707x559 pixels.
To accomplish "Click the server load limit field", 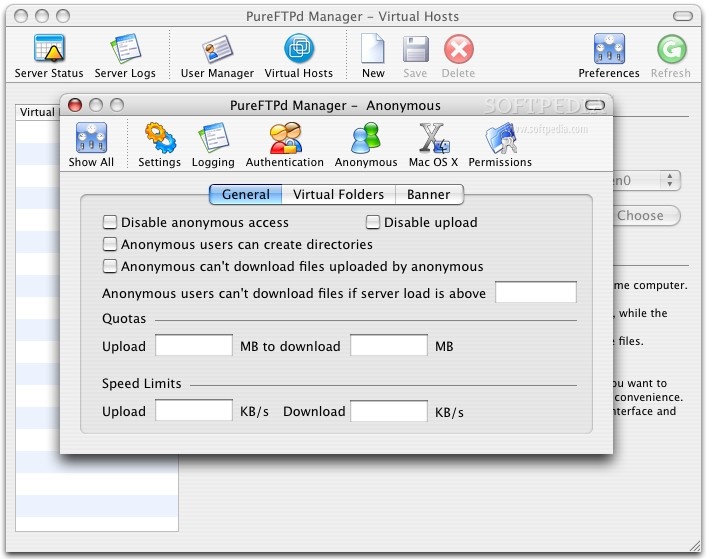I will [536, 292].
